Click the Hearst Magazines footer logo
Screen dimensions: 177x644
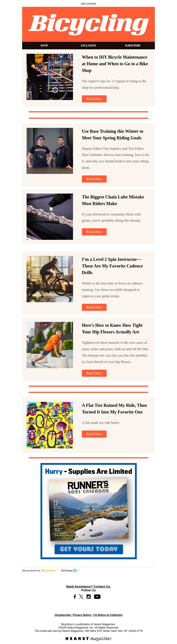coord(88,638)
